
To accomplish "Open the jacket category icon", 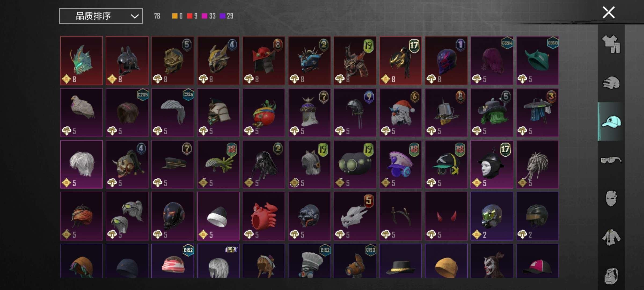I will 611,237.
